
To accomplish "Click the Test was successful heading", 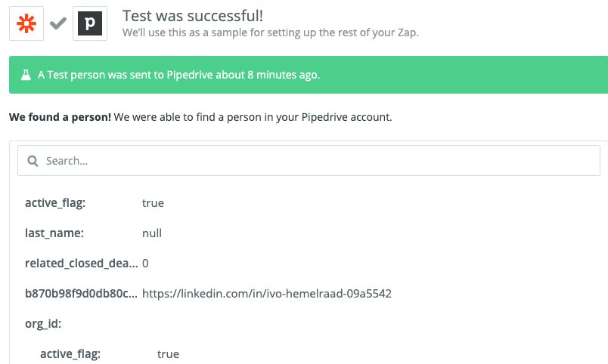I will [193, 16].
